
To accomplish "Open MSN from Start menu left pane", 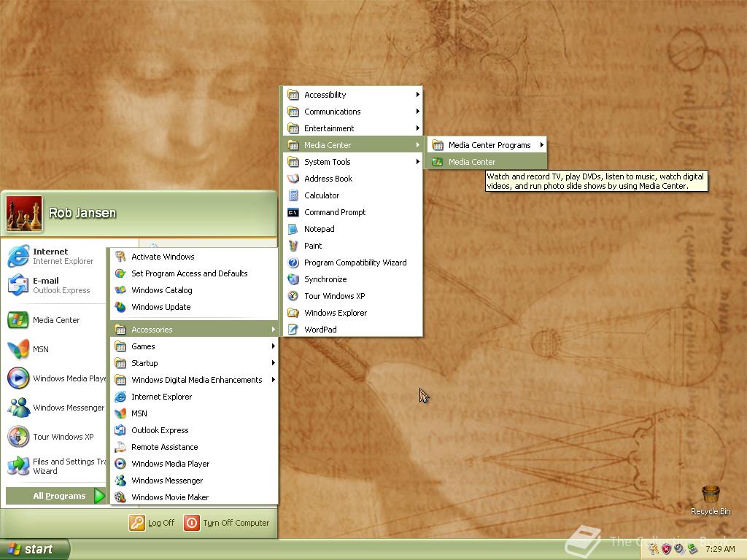I will [x=54, y=349].
